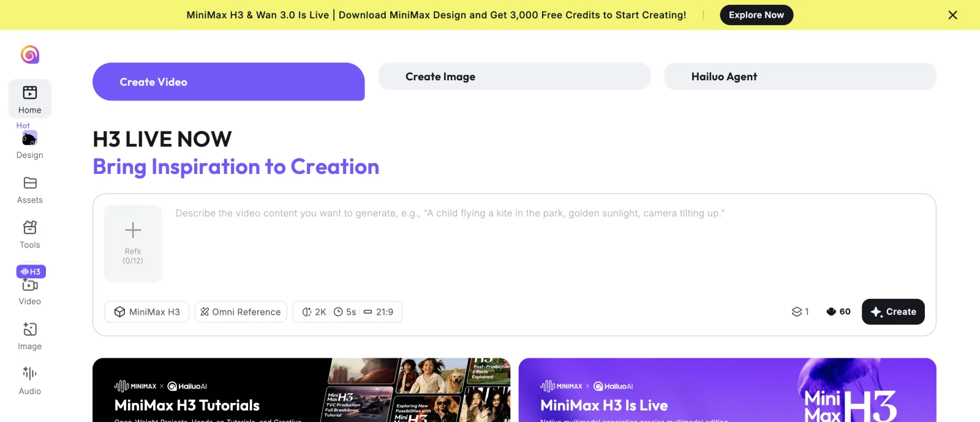
Task: Change the 5s duration setting
Action: 345,312
